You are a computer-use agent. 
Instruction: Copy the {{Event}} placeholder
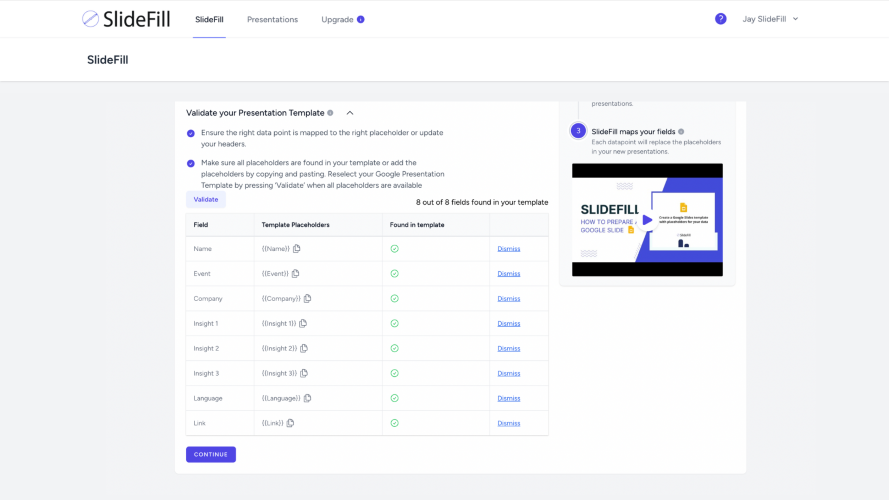295,273
